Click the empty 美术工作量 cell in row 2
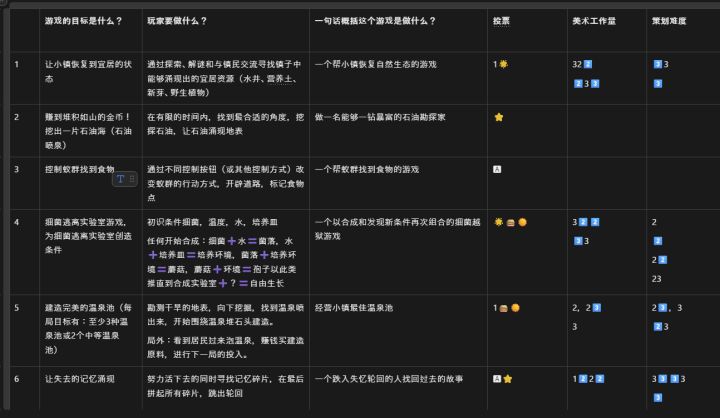Viewport: 720px width, 418px height. click(x=607, y=131)
